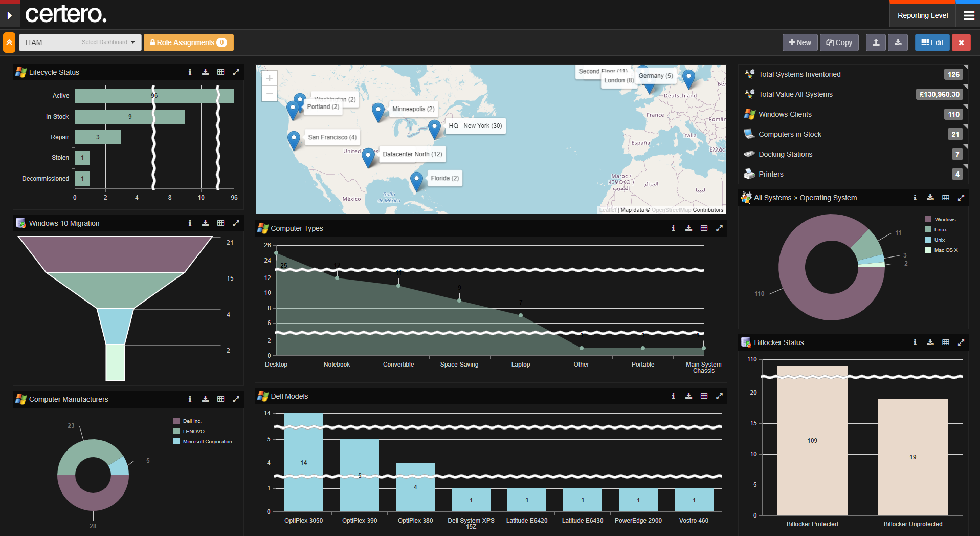This screenshot has height=536, width=980.
Task: Edit the dashboard layout
Action: 932,42
